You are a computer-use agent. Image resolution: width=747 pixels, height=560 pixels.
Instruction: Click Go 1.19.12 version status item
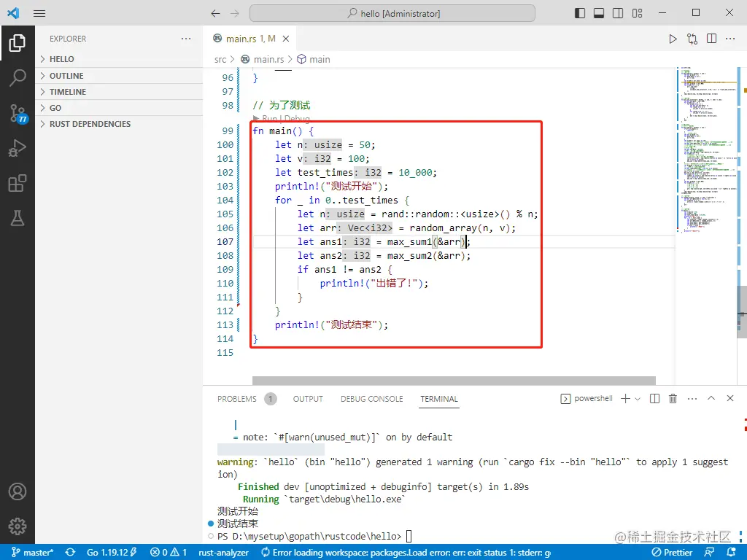pyautogui.click(x=112, y=553)
